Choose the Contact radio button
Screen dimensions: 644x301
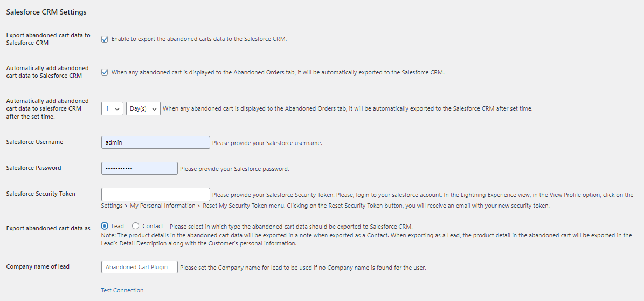coord(135,227)
